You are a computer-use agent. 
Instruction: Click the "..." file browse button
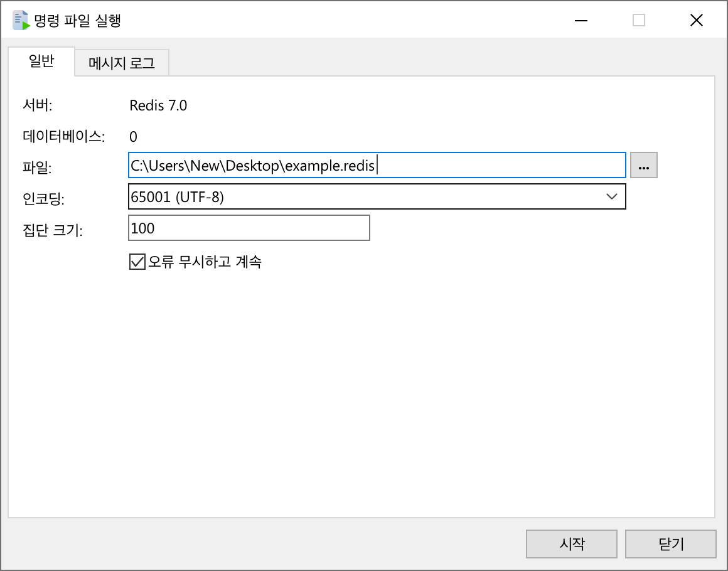[x=643, y=164]
